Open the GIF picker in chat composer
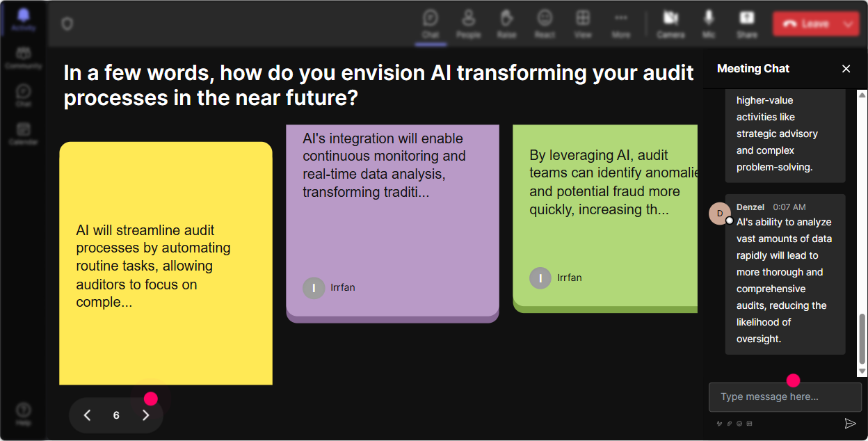 (749, 423)
